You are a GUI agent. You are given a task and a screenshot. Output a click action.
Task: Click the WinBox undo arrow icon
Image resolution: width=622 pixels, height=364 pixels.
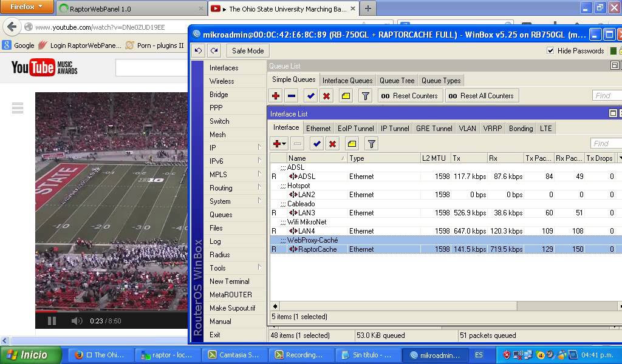pyautogui.click(x=199, y=51)
